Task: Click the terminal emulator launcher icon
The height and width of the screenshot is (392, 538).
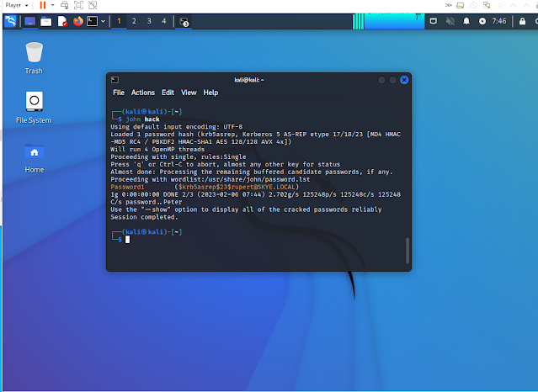Action: click(91, 21)
